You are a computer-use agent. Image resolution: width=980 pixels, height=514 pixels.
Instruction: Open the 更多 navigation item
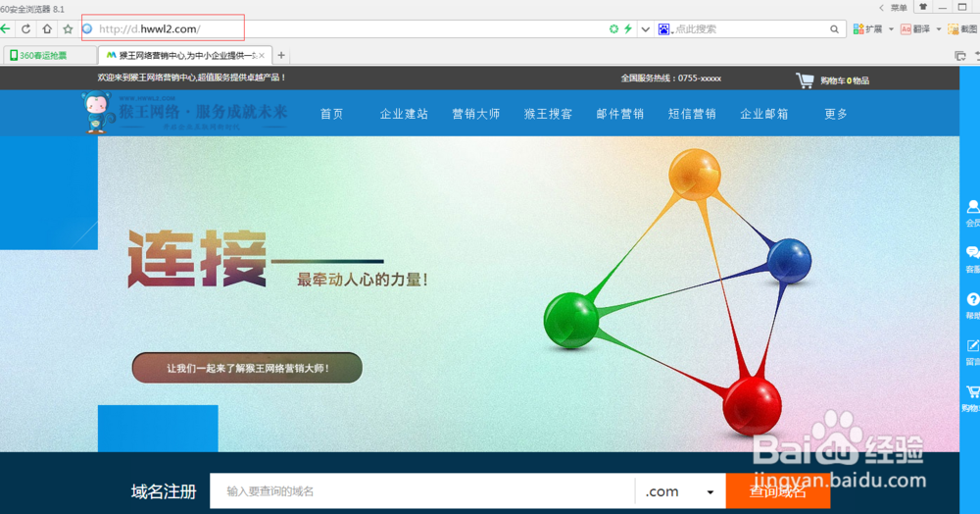836,114
